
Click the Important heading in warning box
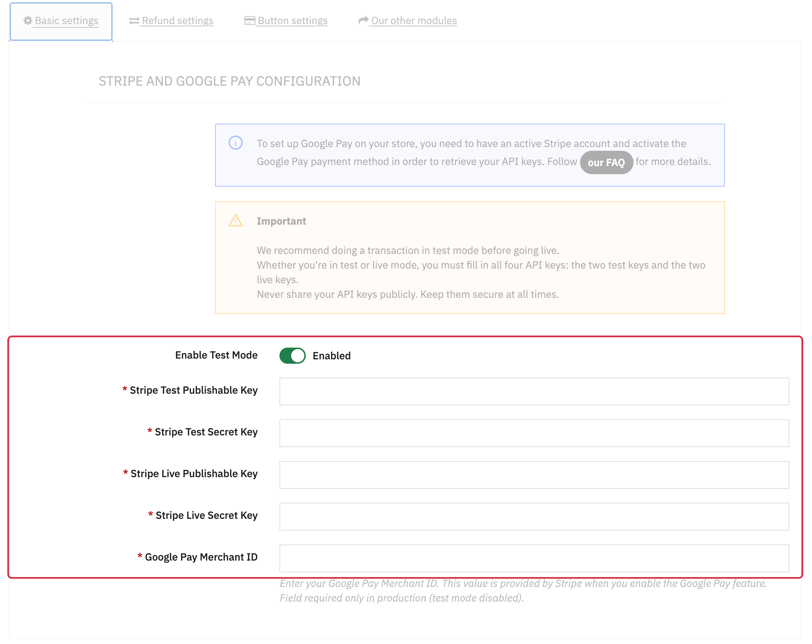tap(281, 221)
